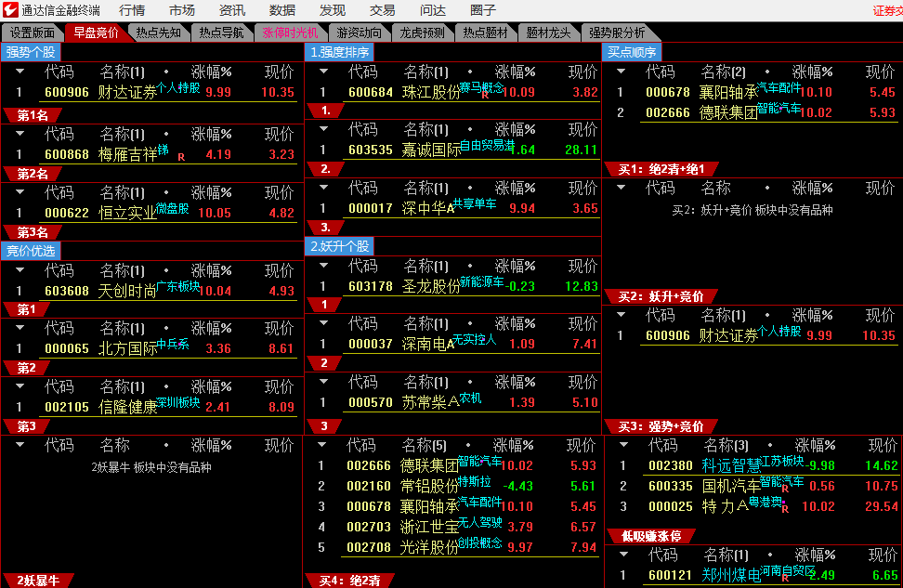Switch to the 涨停时光机 tab
Screen dimensions: 903x588
tap(289, 33)
